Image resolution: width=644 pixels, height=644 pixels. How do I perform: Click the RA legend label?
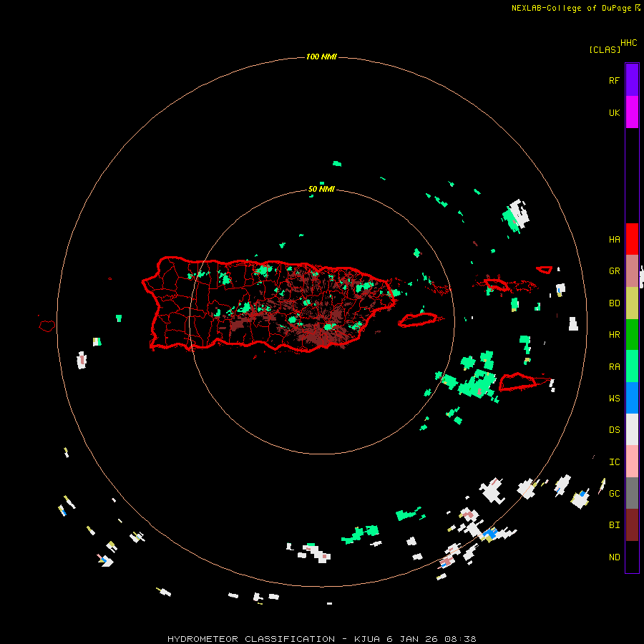614,367
